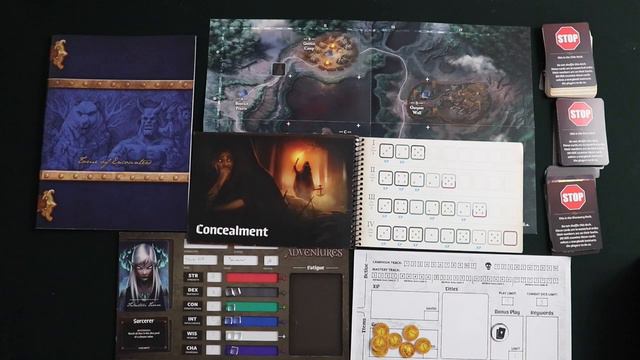The height and width of the screenshot is (360, 640).
Task: Click the last Mastery Track checkbox
Action: [555, 281]
